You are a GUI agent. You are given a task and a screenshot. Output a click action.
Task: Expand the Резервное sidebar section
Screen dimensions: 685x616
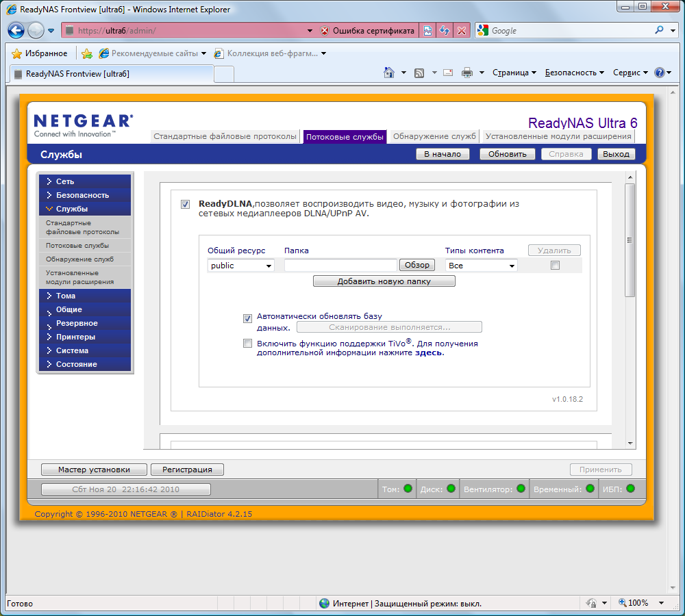pyautogui.click(x=85, y=323)
